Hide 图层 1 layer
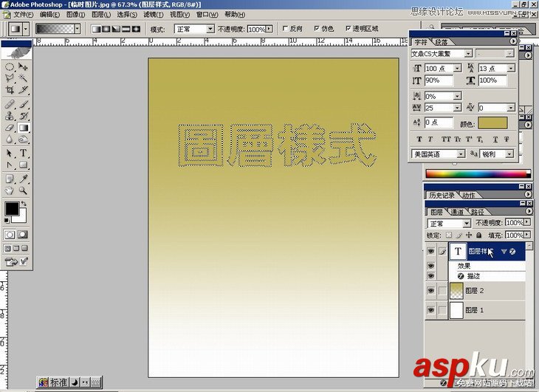Screen dimensions: 539x392 tap(430, 310)
